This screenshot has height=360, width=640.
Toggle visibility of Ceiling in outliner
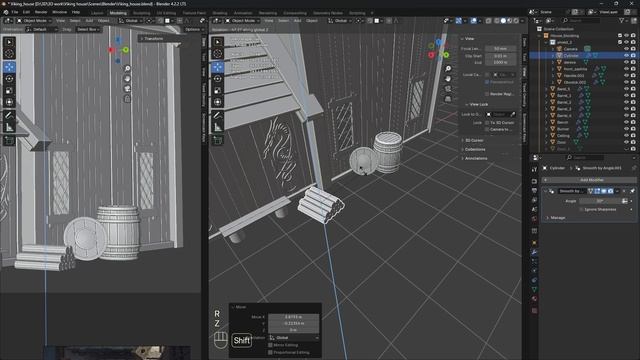[626, 136]
